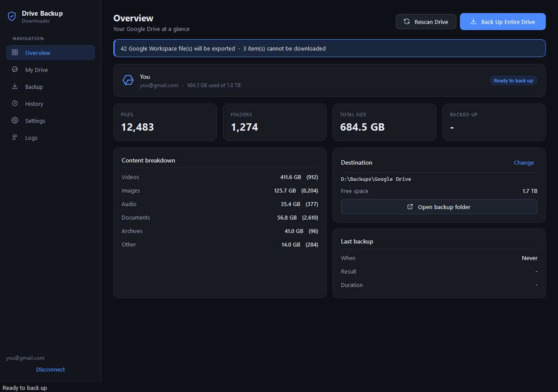
Task: Go to the History page
Action: 51,104
